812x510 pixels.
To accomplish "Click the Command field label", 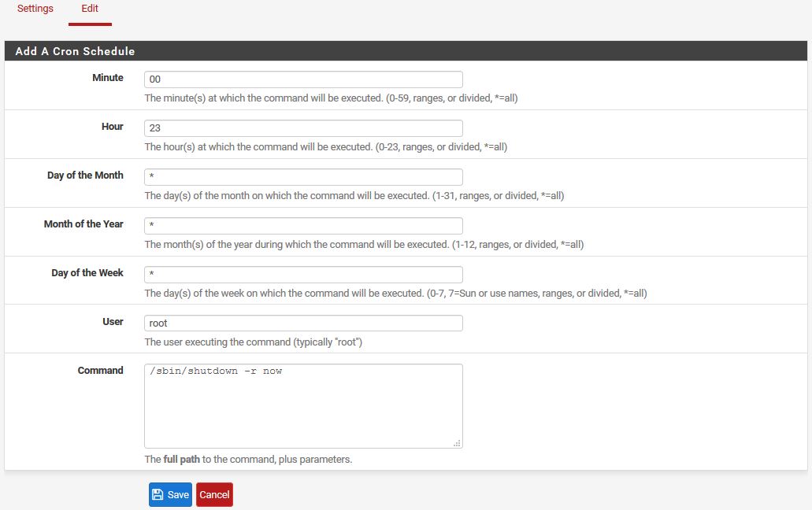I will tap(101, 371).
